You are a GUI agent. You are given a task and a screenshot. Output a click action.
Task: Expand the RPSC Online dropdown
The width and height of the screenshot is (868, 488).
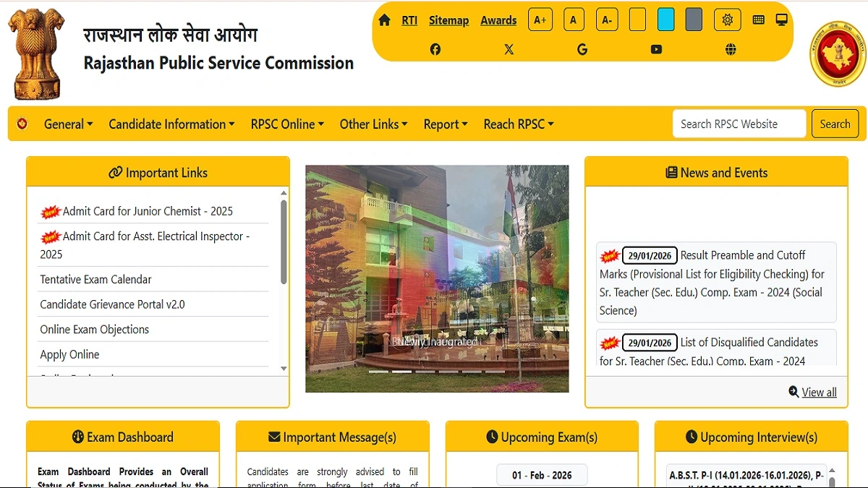287,124
